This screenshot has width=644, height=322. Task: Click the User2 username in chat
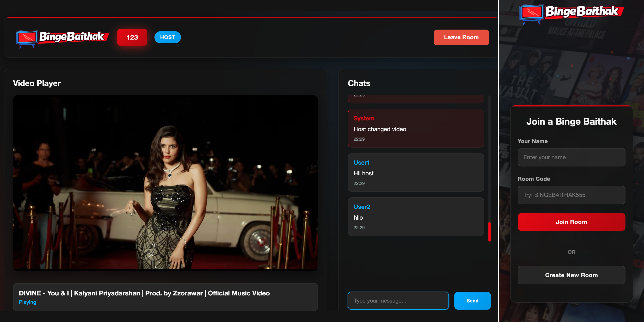pyautogui.click(x=361, y=207)
